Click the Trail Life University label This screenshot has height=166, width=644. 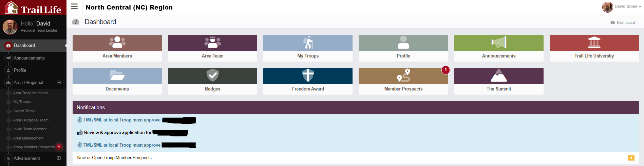[x=594, y=56]
